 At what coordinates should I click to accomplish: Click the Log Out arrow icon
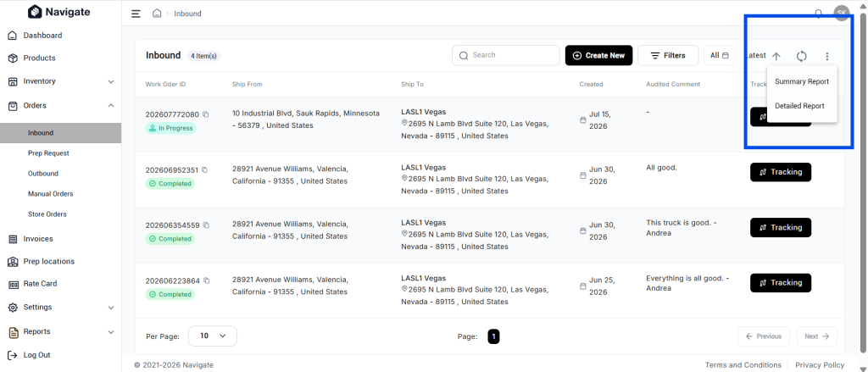pyautogui.click(x=13, y=355)
